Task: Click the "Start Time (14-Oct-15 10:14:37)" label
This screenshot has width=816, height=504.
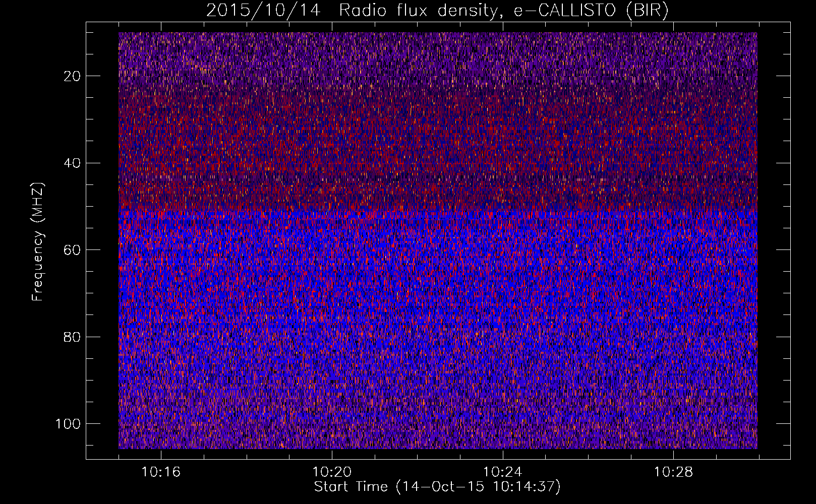Action: 437,487
